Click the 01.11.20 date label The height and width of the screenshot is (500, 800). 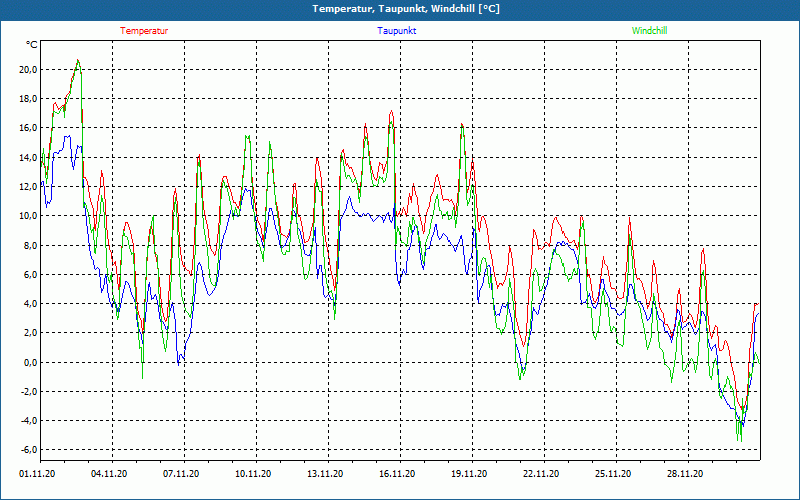37,473
